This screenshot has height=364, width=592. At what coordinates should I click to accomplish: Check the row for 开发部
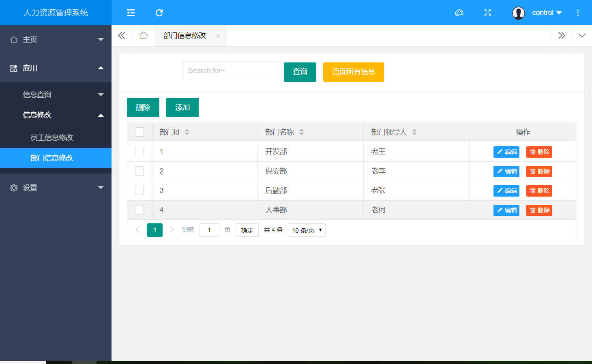(139, 151)
